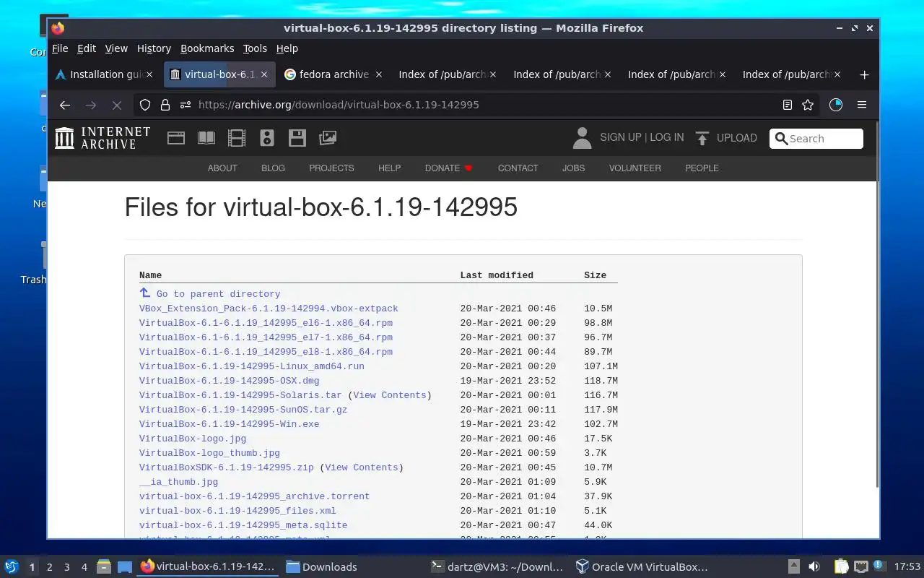Image resolution: width=924 pixels, height=578 pixels.
Task: Stop page loading with the X button
Action: [116, 105]
